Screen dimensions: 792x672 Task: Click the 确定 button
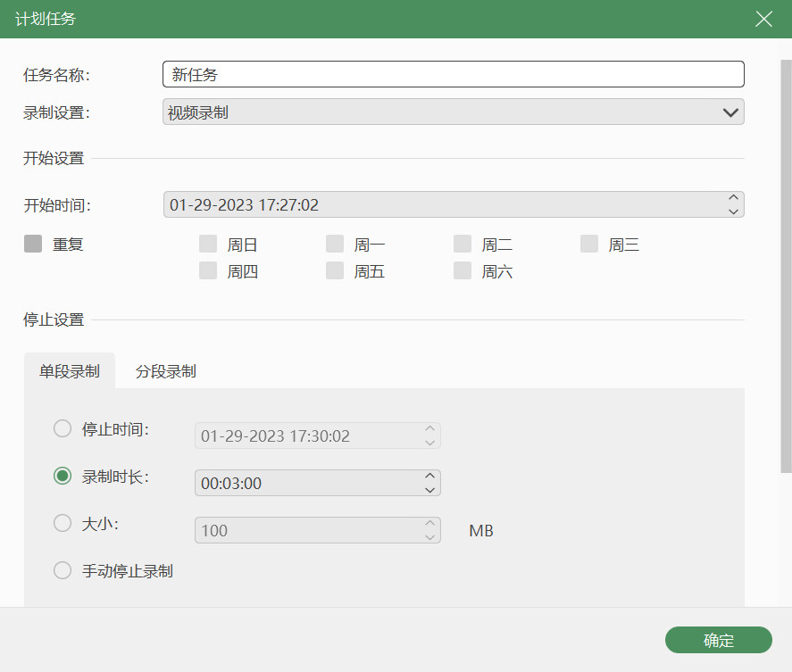(718, 640)
